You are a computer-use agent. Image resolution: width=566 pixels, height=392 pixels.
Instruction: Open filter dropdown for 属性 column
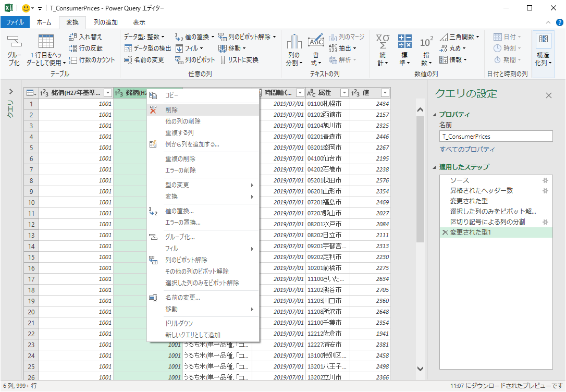(x=343, y=93)
